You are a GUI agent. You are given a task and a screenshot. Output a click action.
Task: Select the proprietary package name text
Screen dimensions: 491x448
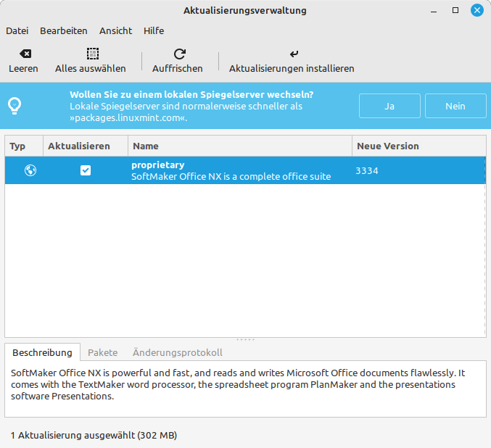pyautogui.click(x=158, y=165)
